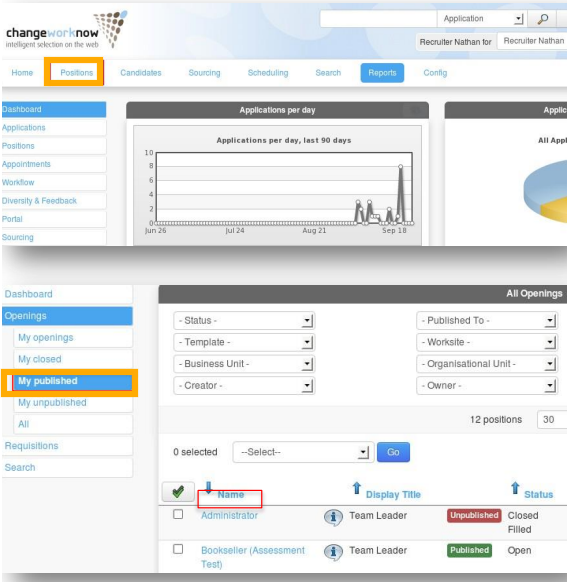
Task: Tick the checkbox for Administrator position
Action: (x=178, y=514)
